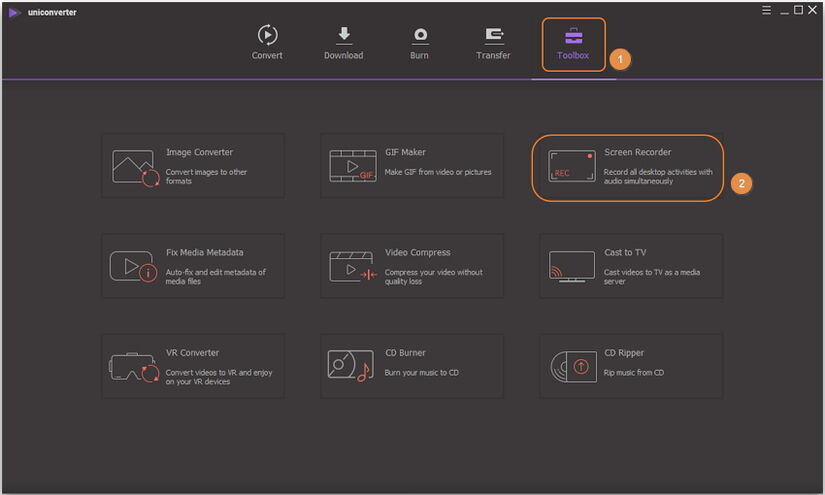Launch the VR Converter title
The height and width of the screenshot is (495, 825).
point(193,353)
